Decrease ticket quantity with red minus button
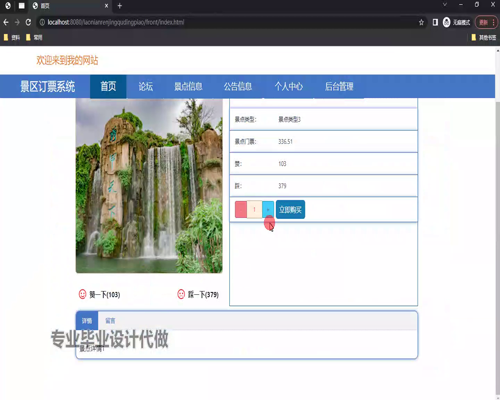Image resolution: width=500 pixels, height=400 pixels. click(241, 209)
